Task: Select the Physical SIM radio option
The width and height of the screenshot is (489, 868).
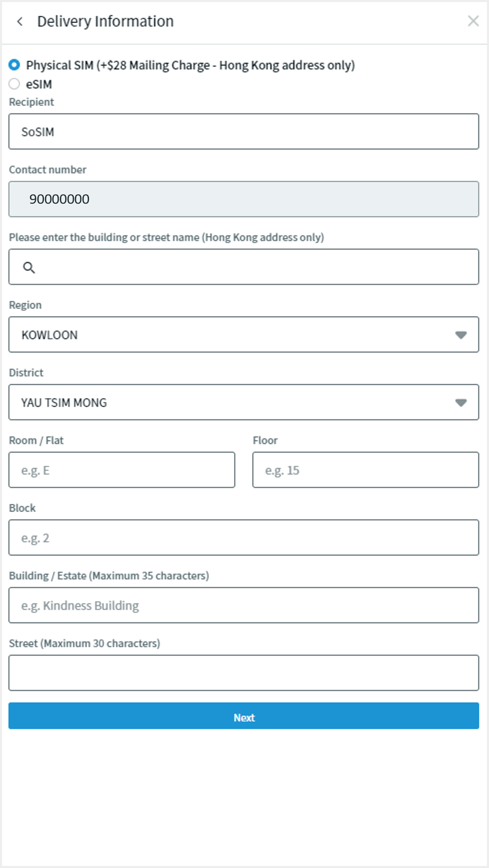Action: click(x=14, y=65)
